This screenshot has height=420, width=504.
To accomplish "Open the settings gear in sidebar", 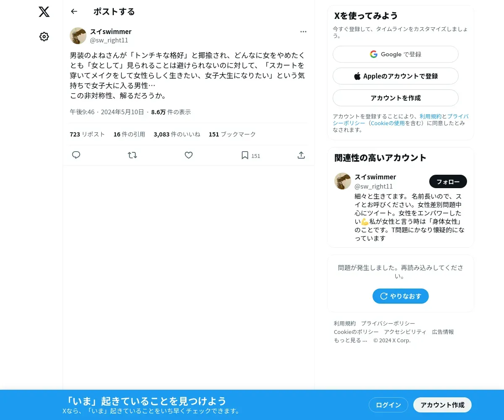I will [x=44, y=37].
